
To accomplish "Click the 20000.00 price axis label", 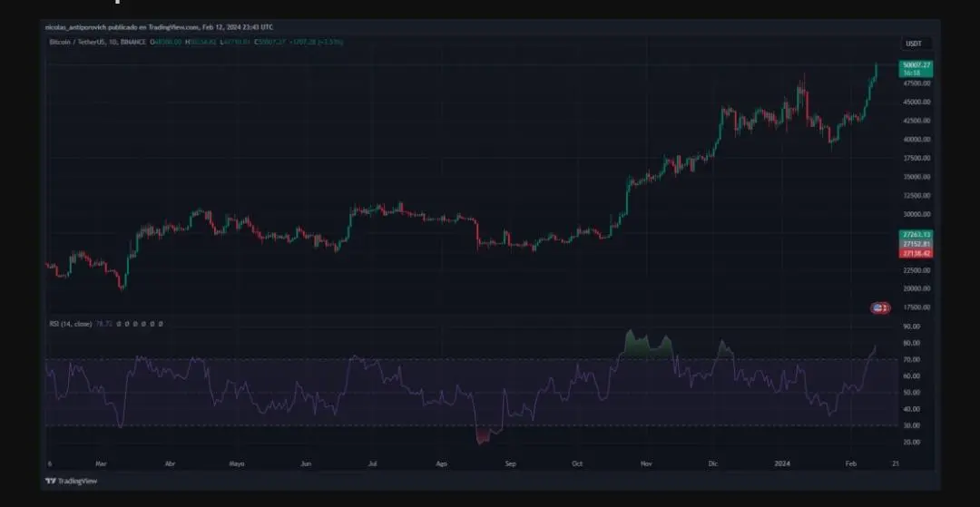I will (x=917, y=289).
